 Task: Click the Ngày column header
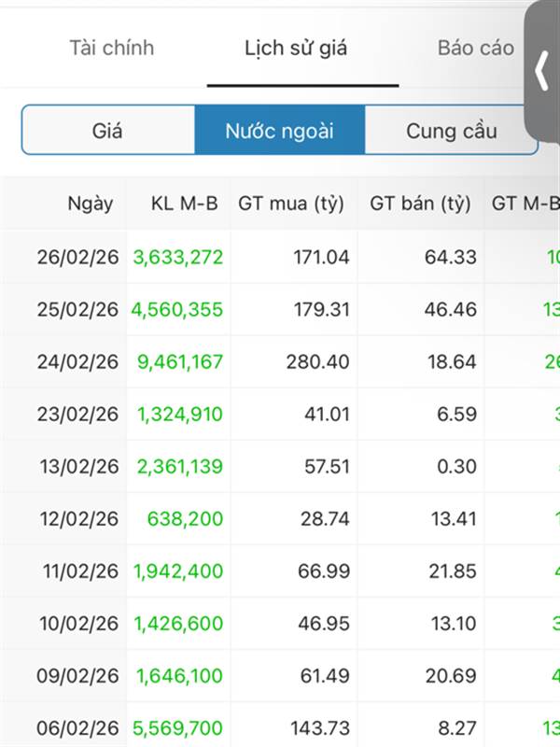90,204
